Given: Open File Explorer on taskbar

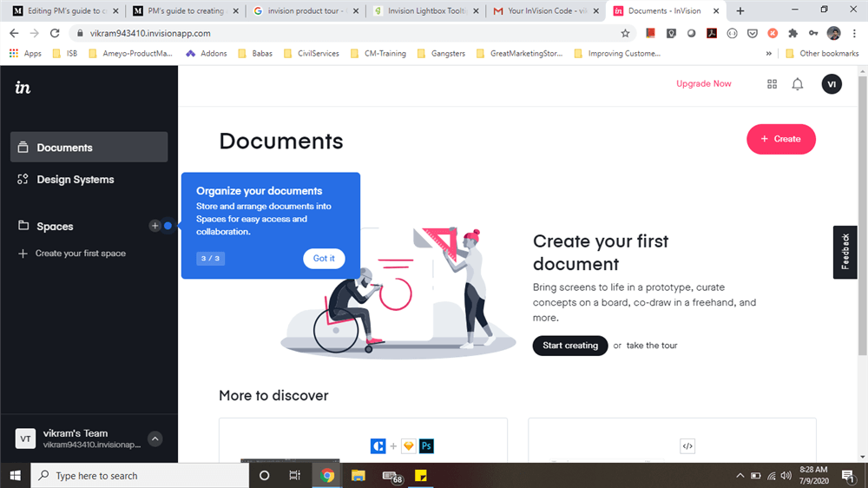Looking at the screenshot, I should (x=358, y=475).
